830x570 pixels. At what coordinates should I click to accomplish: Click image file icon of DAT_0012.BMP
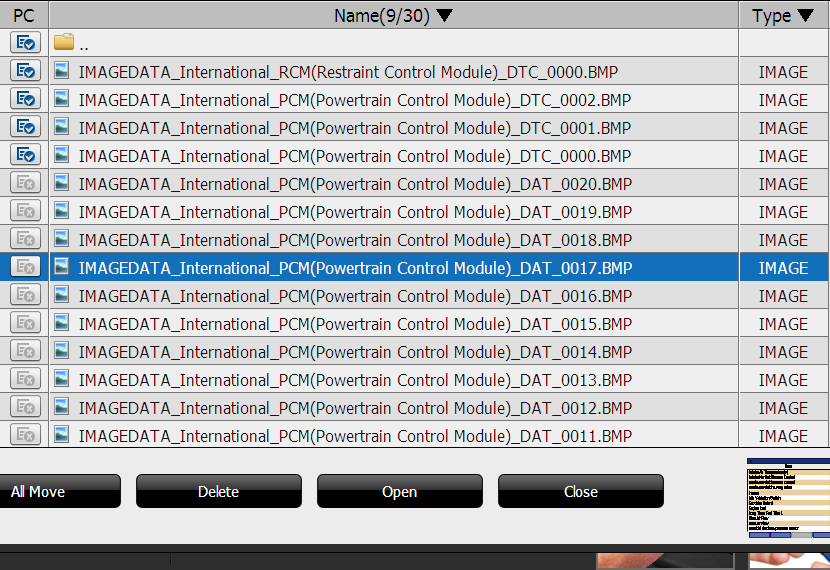click(x=62, y=407)
